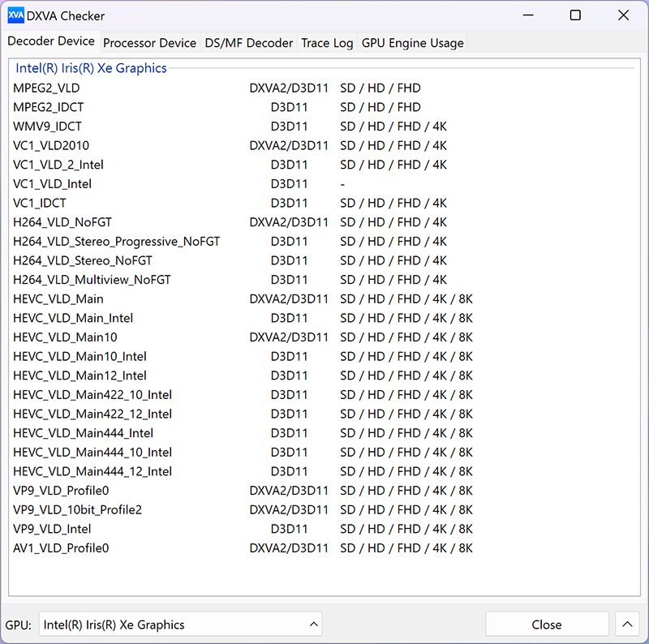Click the DXVA Checker app icon in title bar

pyautogui.click(x=15, y=15)
